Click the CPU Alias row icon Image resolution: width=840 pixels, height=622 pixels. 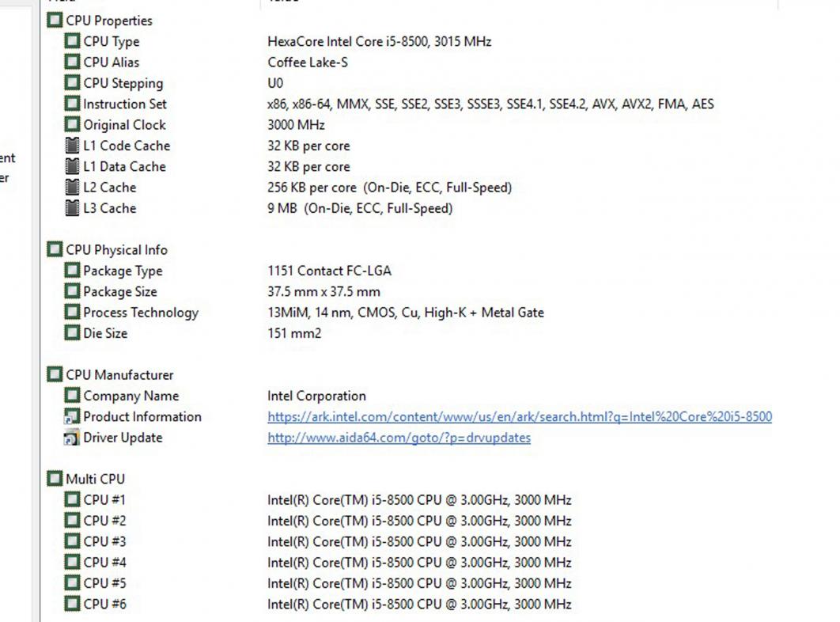coord(72,62)
